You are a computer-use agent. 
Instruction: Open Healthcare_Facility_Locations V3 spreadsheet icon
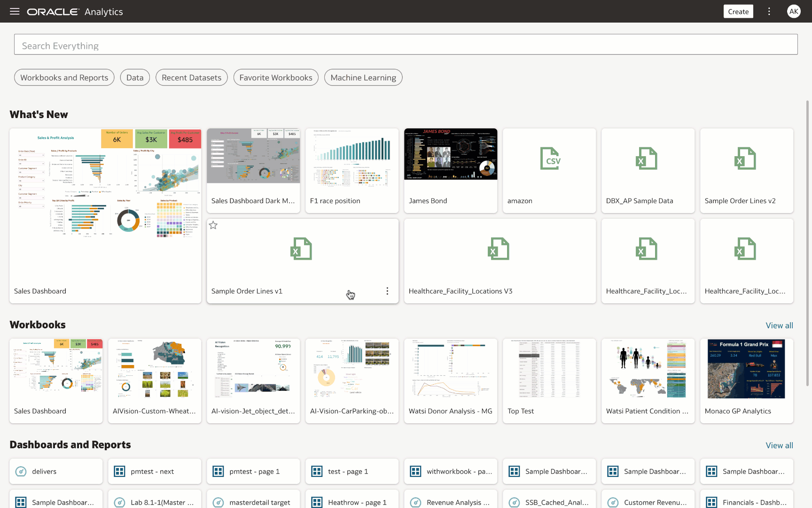point(499,249)
